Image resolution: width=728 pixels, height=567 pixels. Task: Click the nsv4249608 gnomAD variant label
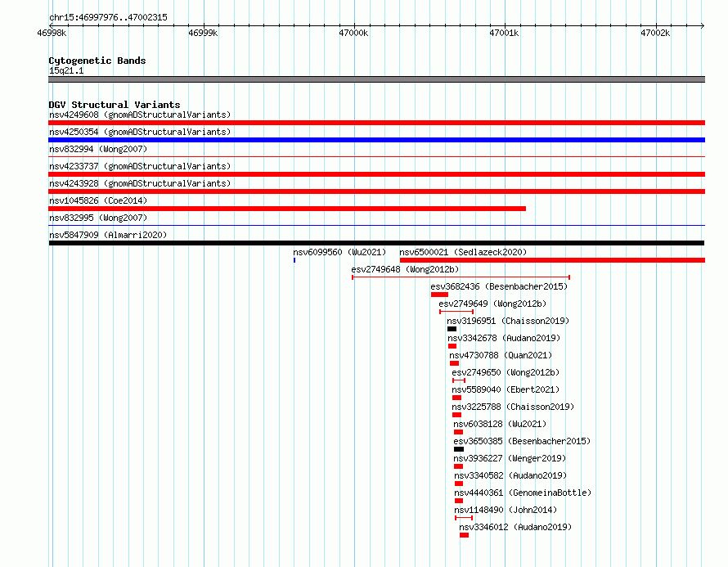[x=140, y=115]
